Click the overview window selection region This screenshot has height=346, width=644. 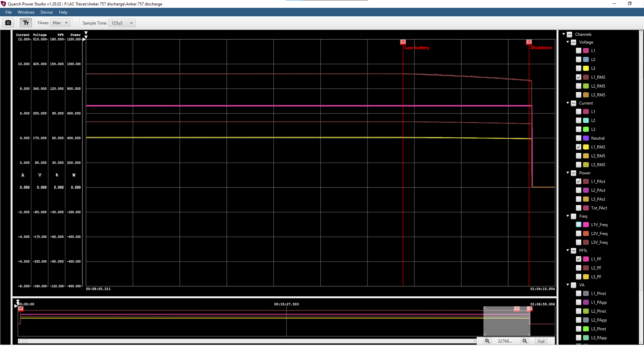507,321
